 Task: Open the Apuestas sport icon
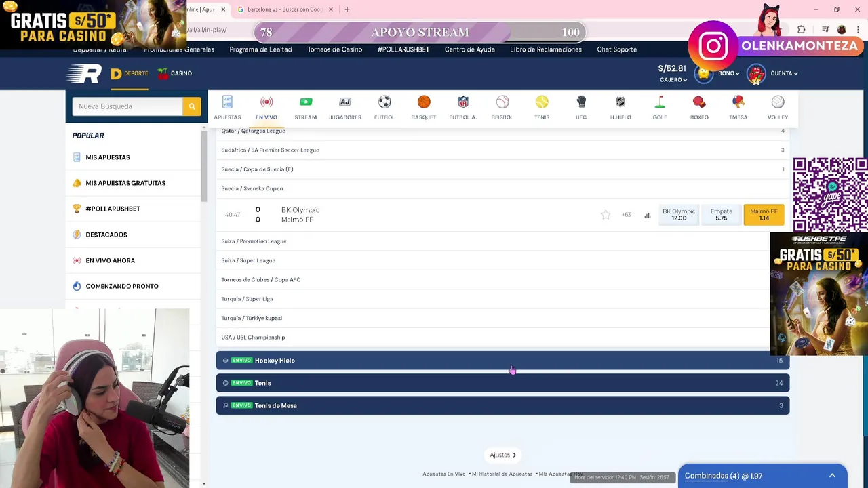(x=227, y=102)
